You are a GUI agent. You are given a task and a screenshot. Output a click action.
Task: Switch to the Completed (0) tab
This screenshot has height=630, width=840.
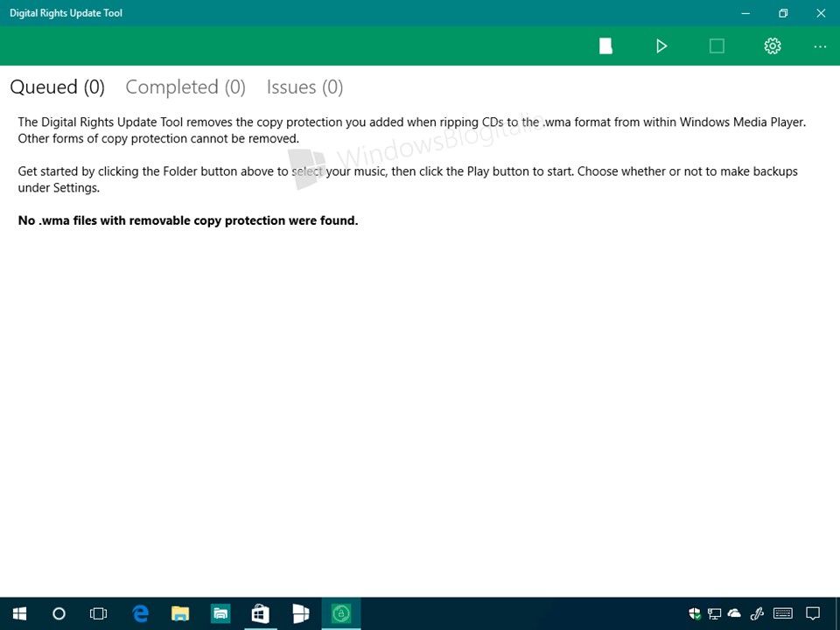185,87
